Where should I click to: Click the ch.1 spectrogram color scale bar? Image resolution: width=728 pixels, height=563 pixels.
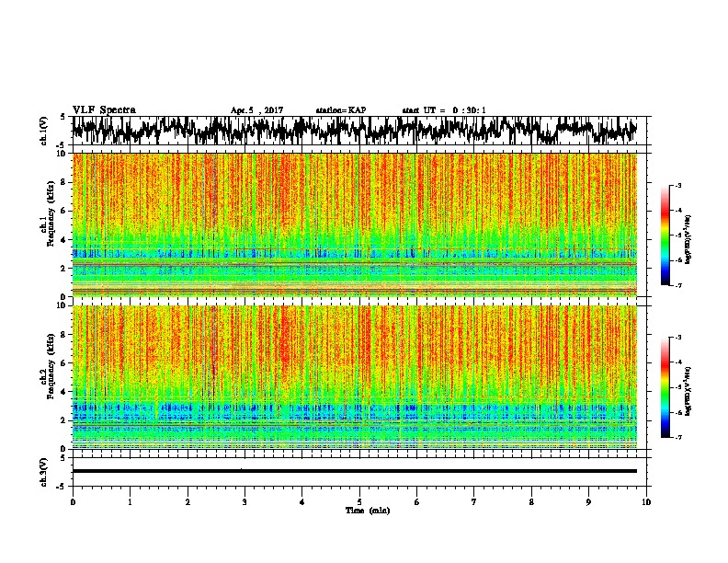click(665, 236)
